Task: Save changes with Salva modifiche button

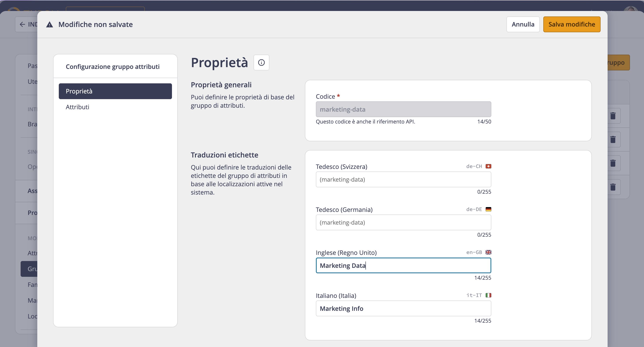Action: [x=572, y=24]
